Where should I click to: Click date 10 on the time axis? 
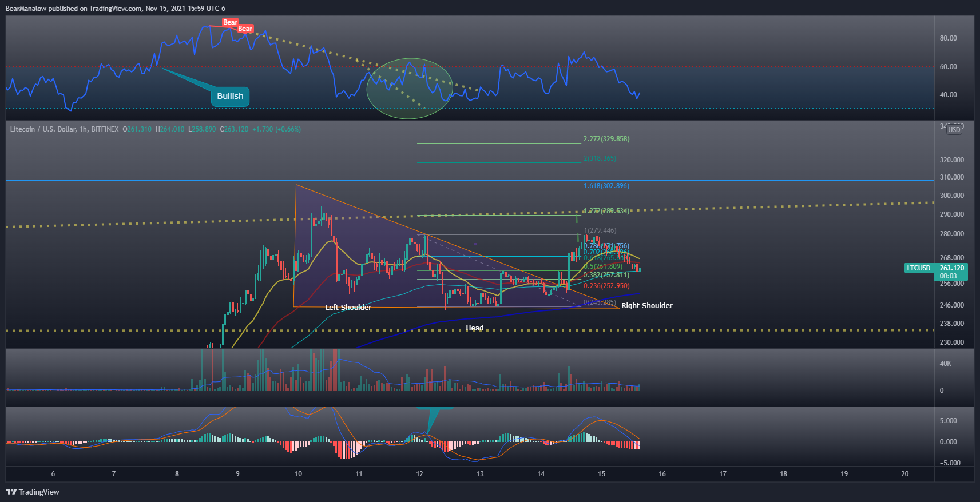click(298, 474)
